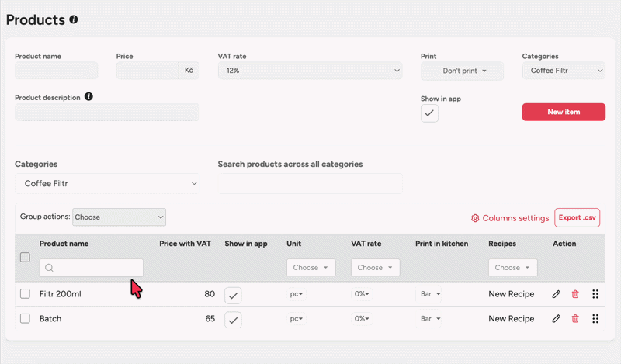Export products with Export .csv button
621x364 pixels.
tap(577, 218)
